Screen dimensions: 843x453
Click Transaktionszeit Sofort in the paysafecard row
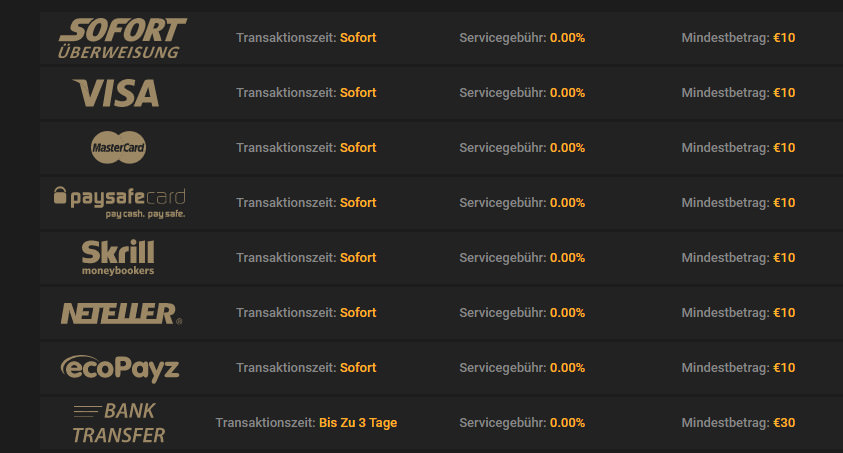(x=306, y=203)
